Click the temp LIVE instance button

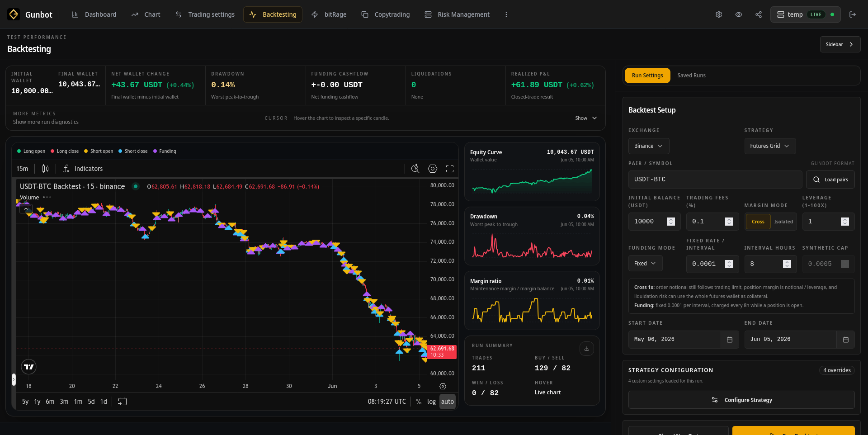[806, 14]
